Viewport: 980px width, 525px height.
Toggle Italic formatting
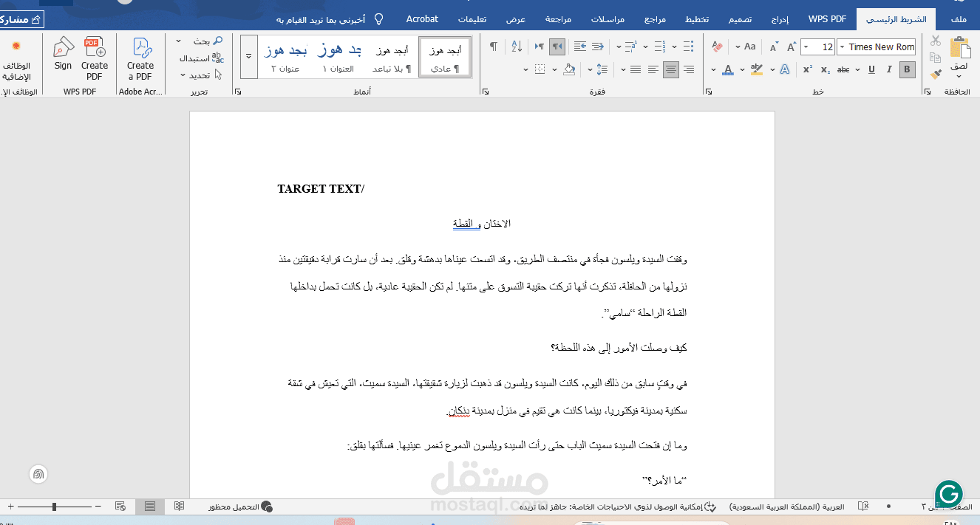point(889,69)
